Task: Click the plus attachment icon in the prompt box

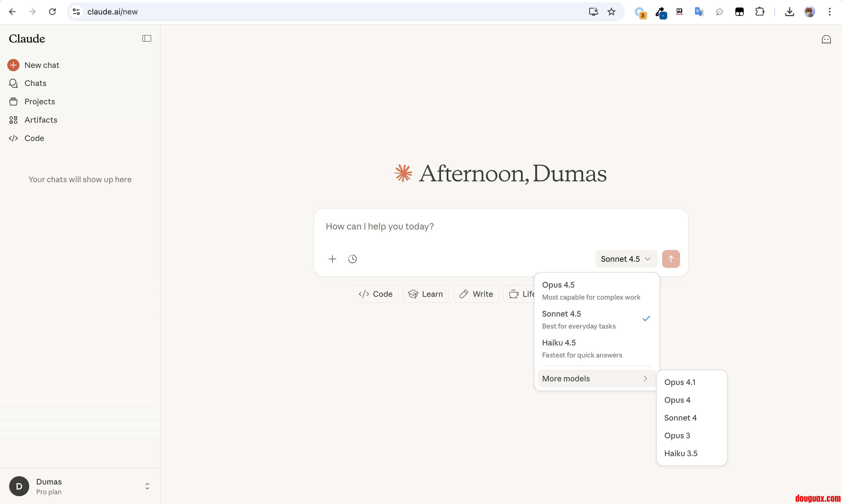Action: [x=332, y=259]
